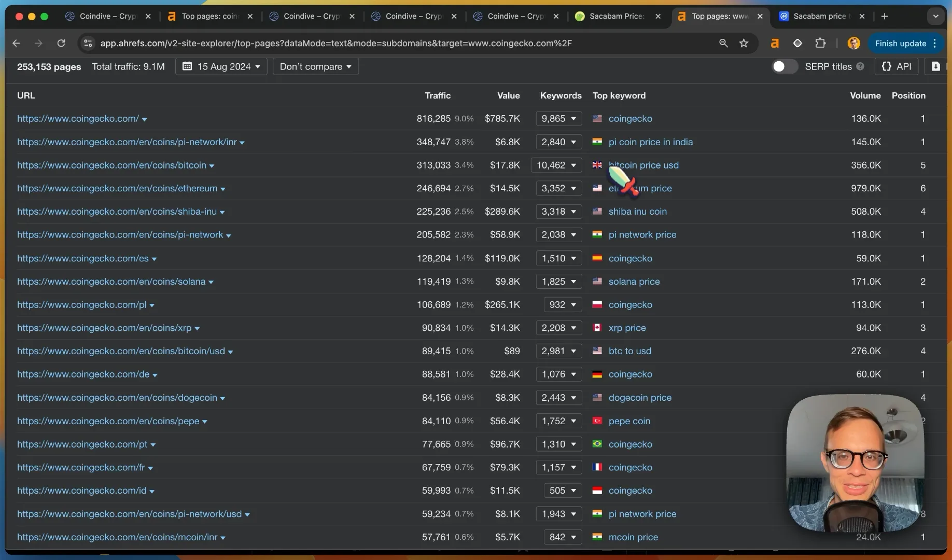Open the Chrome profile avatar
This screenshot has width=952, height=560.
tap(853, 44)
